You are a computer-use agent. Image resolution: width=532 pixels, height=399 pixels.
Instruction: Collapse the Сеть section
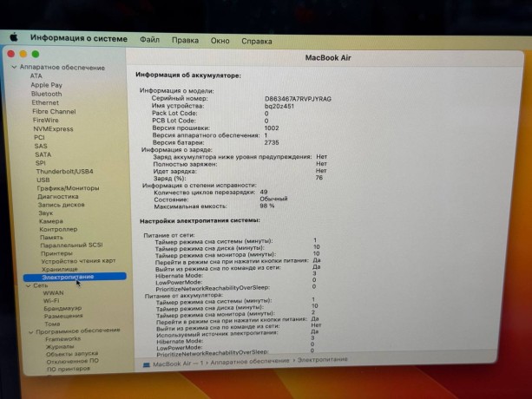[29, 285]
